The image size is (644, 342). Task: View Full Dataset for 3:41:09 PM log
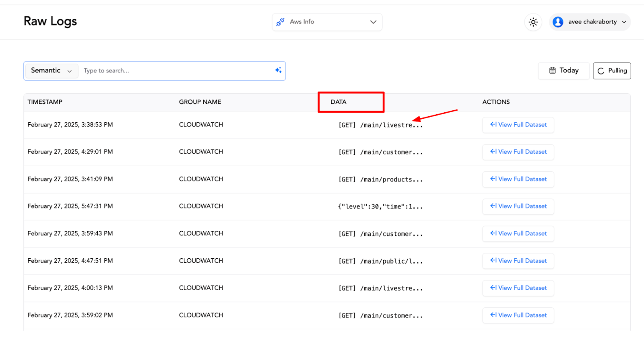point(518,179)
